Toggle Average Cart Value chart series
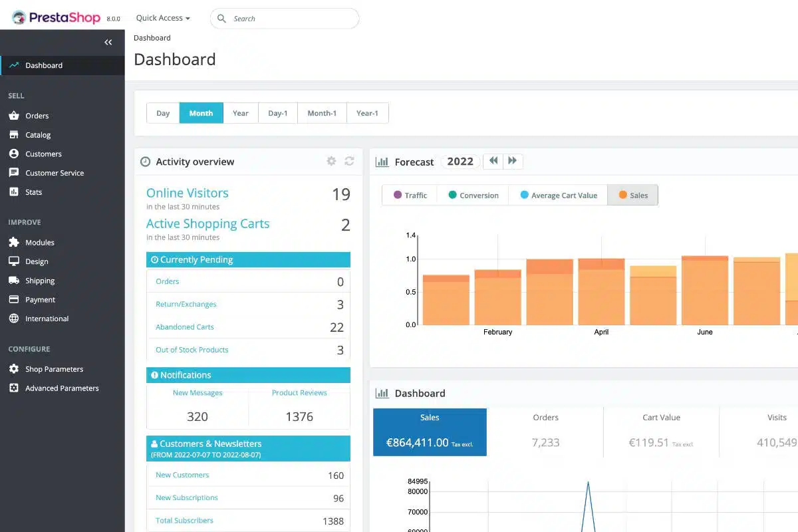The width and height of the screenshot is (798, 532). (x=558, y=195)
